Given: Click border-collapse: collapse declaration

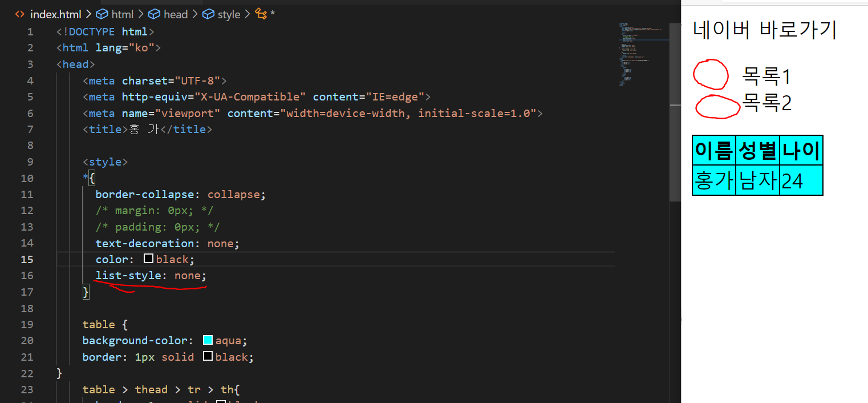Looking at the screenshot, I should click(x=181, y=194).
